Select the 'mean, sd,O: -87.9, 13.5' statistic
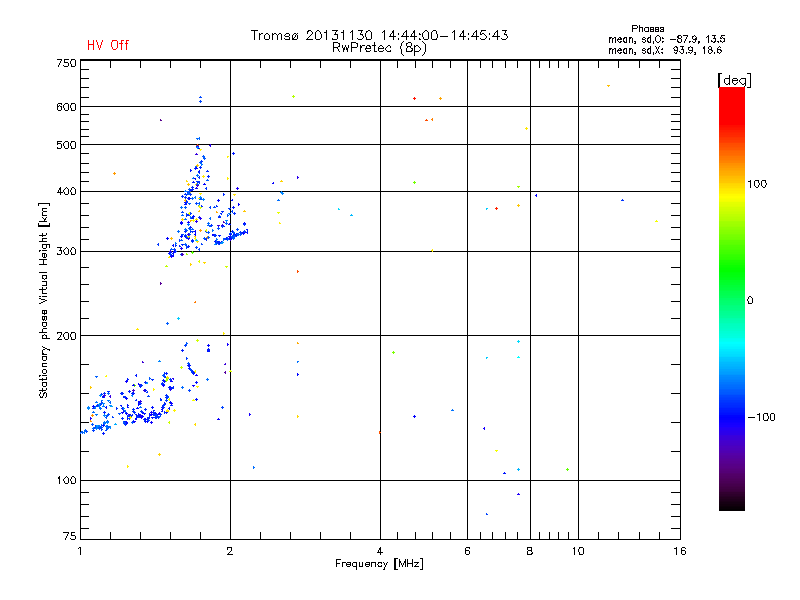Viewport: 800px width, 600px height. [x=666, y=40]
